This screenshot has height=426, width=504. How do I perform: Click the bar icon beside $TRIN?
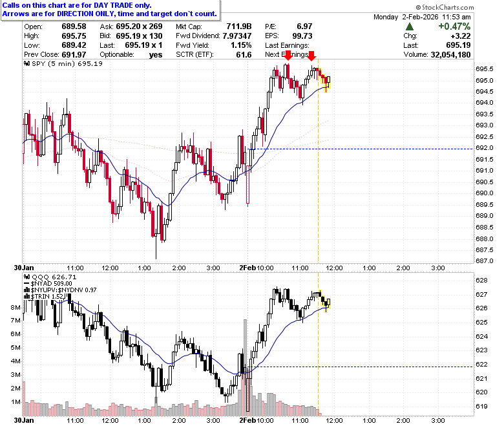click(x=27, y=296)
